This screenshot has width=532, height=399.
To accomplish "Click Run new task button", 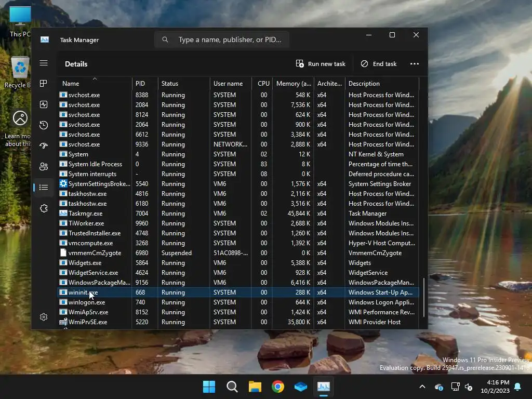I will 321,64.
